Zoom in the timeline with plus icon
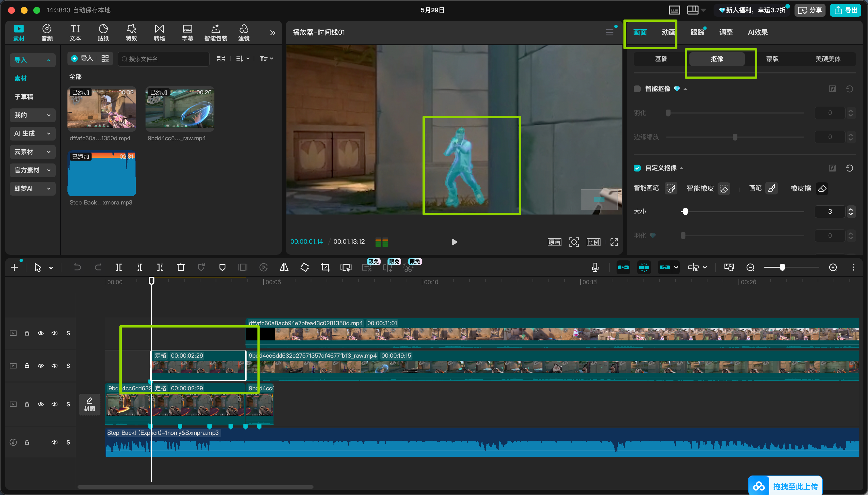 (x=833, y=268)
